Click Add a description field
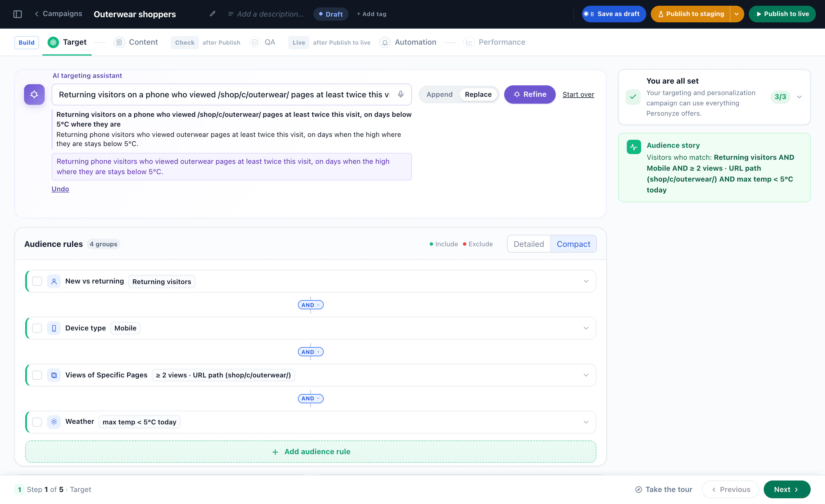 pos(266,14)
